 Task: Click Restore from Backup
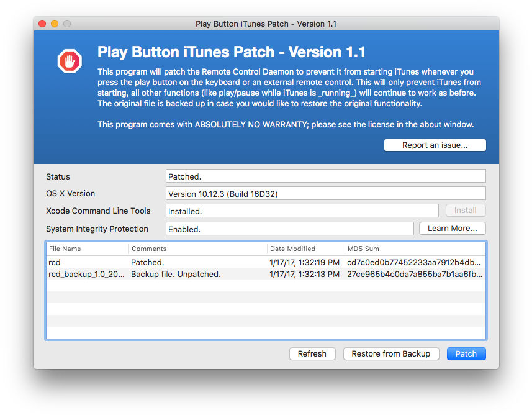pos(391,354)
